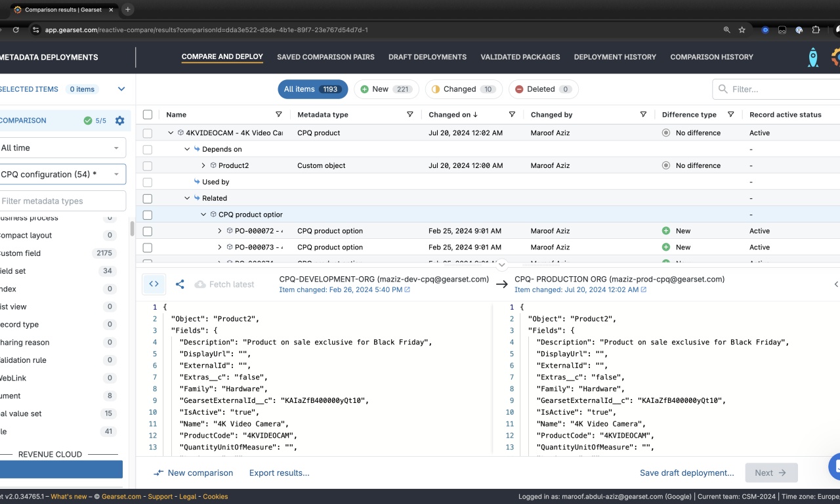This screenshot has height=504, width=840.
Task: Click the New comparison button
Action: [x=194, y=472]
